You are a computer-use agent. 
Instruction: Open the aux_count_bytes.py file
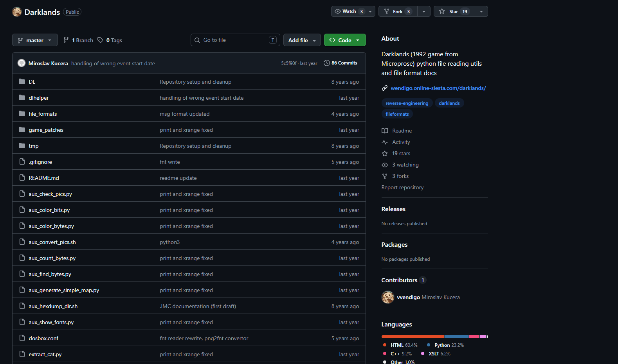(x=52, y=258)
